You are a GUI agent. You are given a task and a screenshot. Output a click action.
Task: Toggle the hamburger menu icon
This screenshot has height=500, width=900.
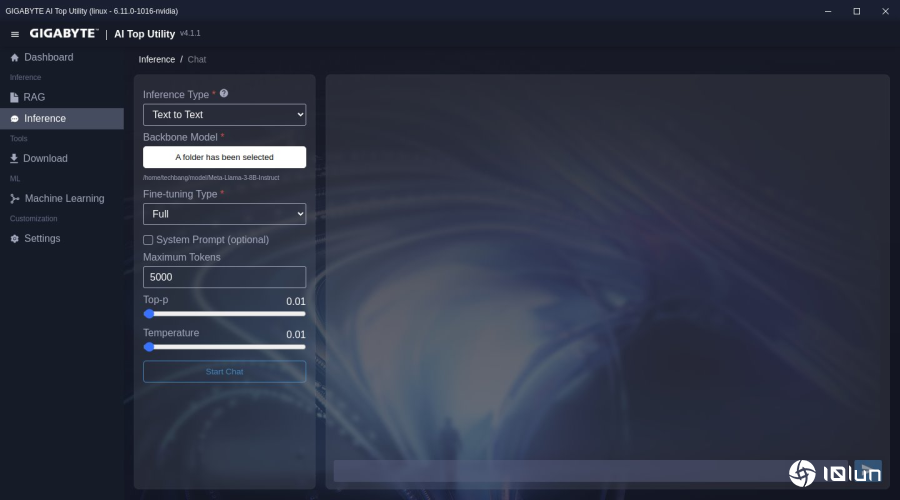[15, 34]
